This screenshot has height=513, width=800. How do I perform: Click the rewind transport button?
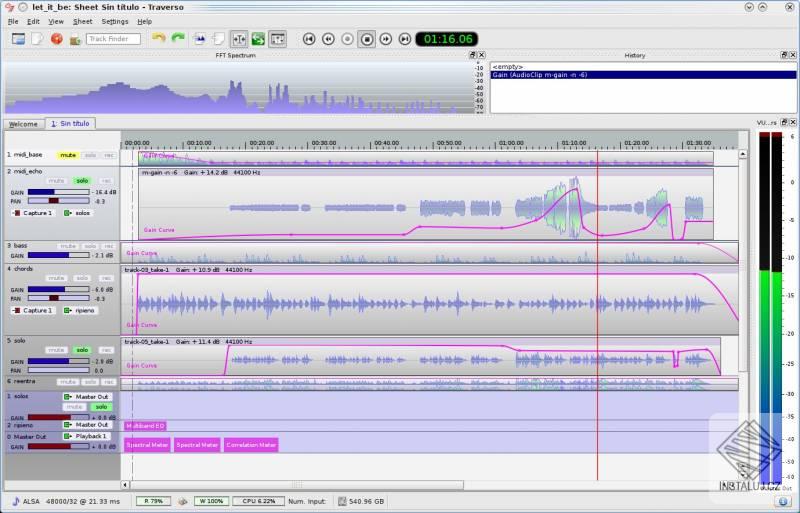coord(328,39)
